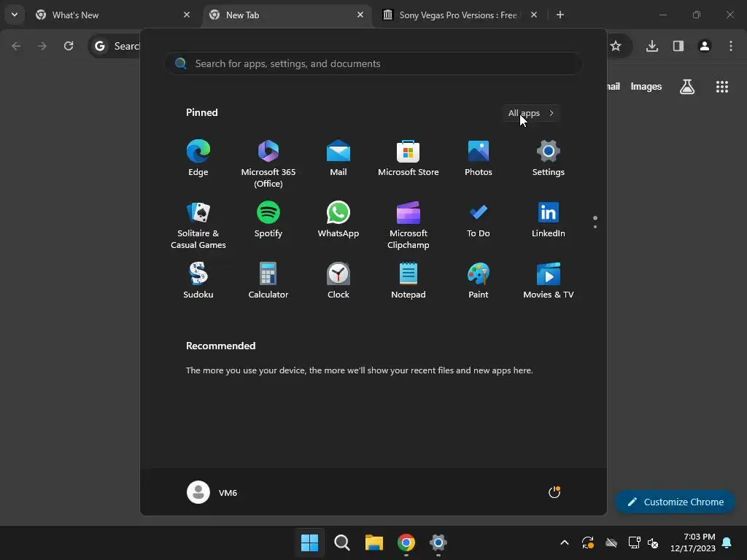
Task: Close the What's New tab
Action: coord(187,15)
